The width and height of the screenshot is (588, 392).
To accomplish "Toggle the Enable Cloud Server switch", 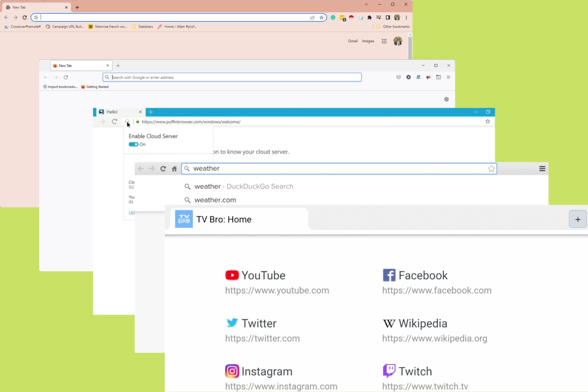I will pyautogui.click(x=133, y=144).
